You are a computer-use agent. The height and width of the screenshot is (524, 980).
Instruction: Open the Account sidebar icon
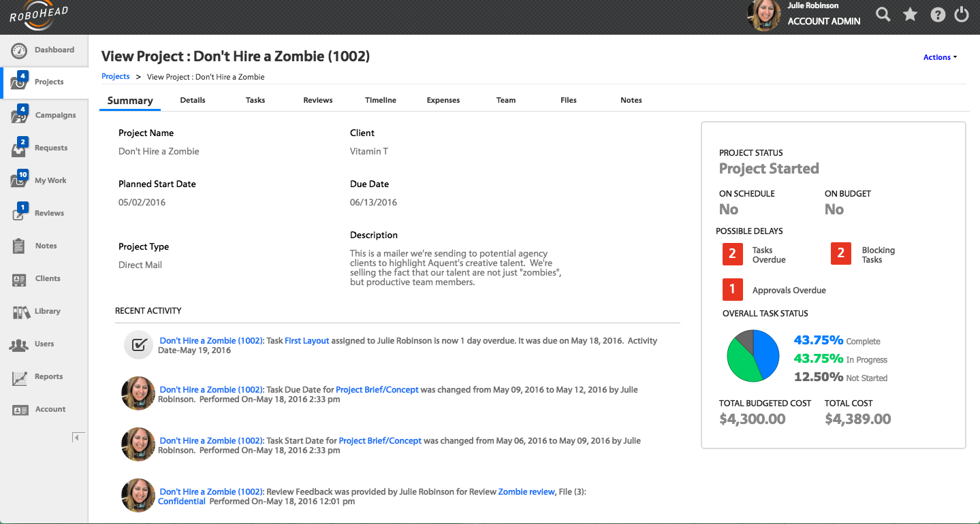20,410
